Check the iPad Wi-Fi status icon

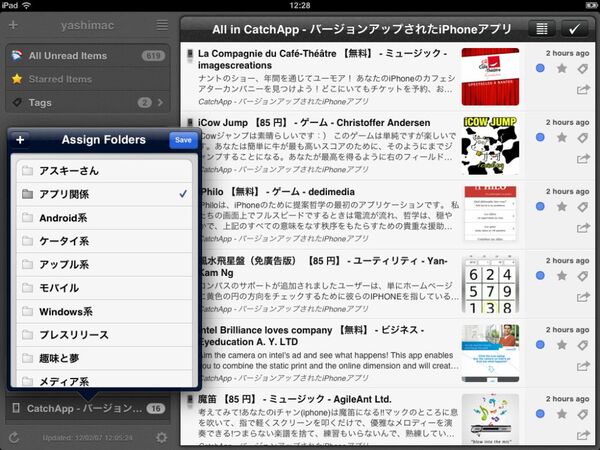coord(26,5)
